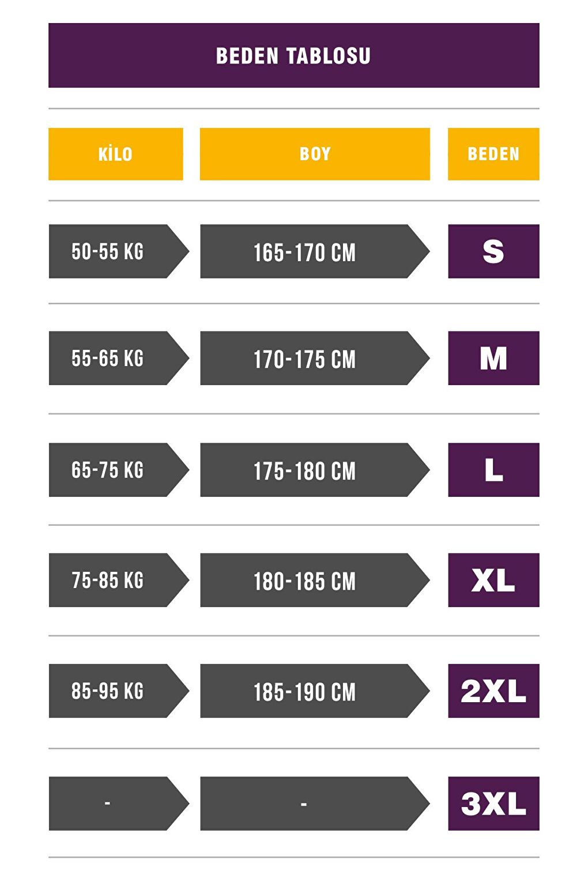Select the KİLO column header

click(115, 154)
